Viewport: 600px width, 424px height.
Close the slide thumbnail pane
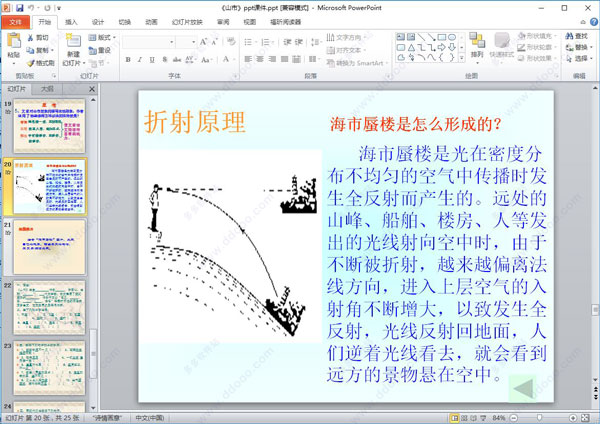92,89
